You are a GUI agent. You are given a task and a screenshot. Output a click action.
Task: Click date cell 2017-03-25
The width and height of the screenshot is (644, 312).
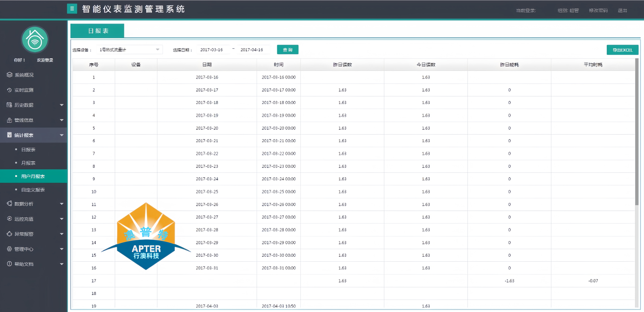tap(207, 192)
